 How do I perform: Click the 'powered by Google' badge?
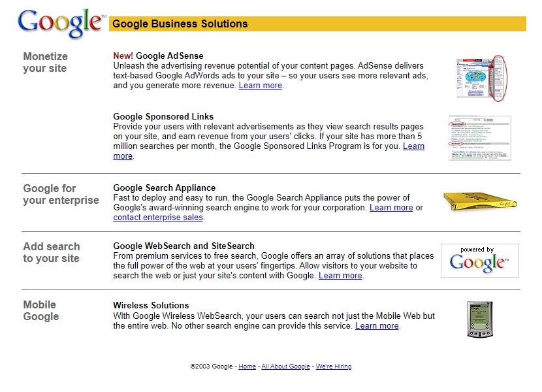[x=480, y=260]
